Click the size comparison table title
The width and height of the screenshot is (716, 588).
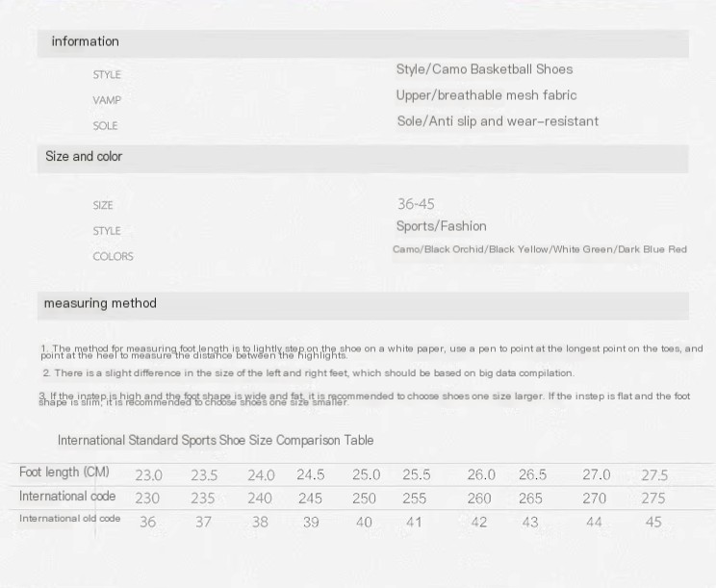(216, 441)
